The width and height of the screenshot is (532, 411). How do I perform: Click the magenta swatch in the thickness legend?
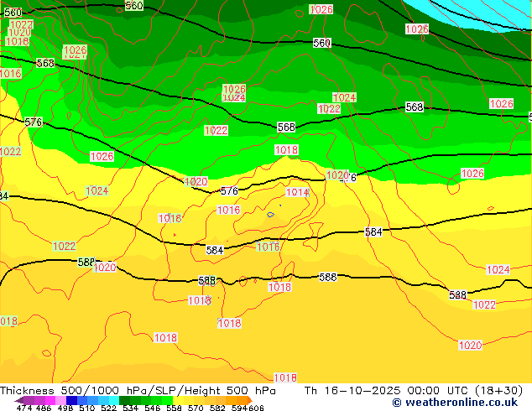point(50,400)
